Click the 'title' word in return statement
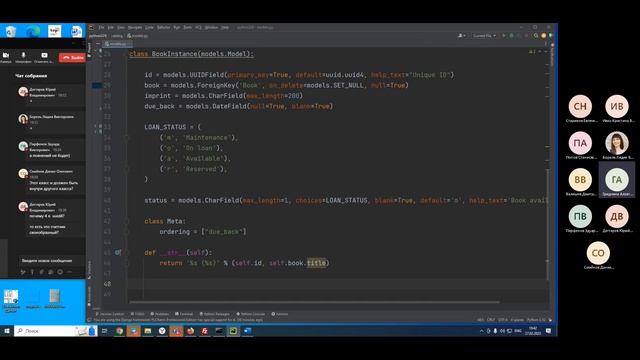 click(x=316, y=263)
